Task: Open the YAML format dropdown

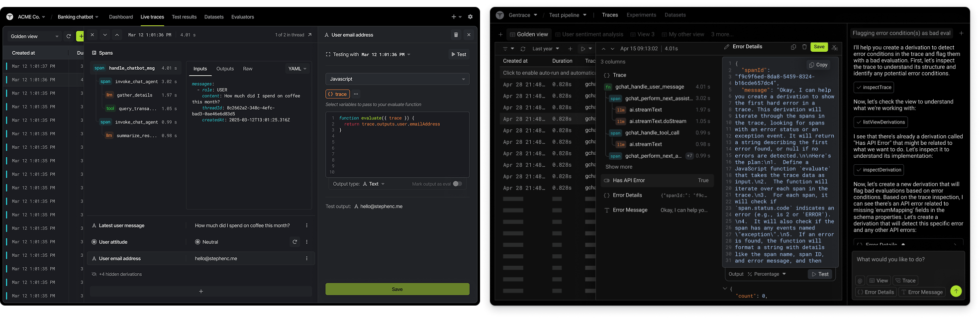Action: point(297,69)
